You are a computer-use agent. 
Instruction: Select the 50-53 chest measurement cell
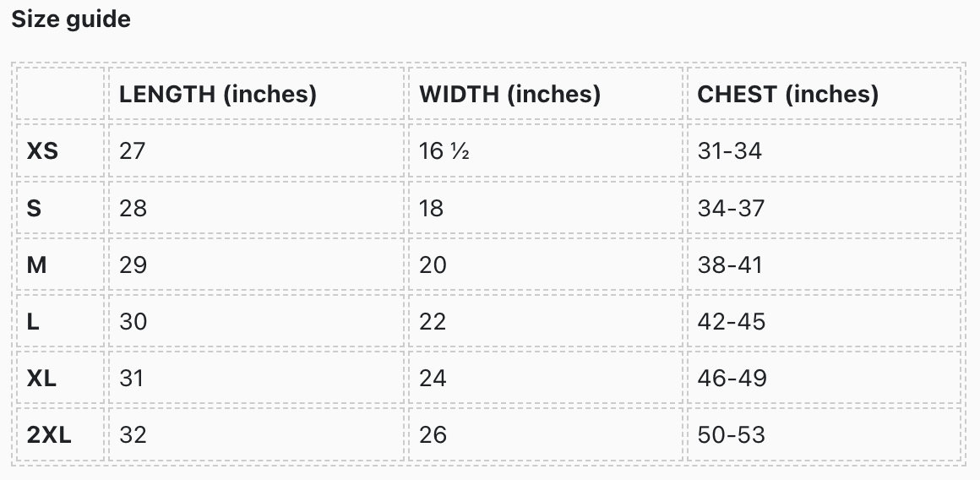tap(731, 434)
